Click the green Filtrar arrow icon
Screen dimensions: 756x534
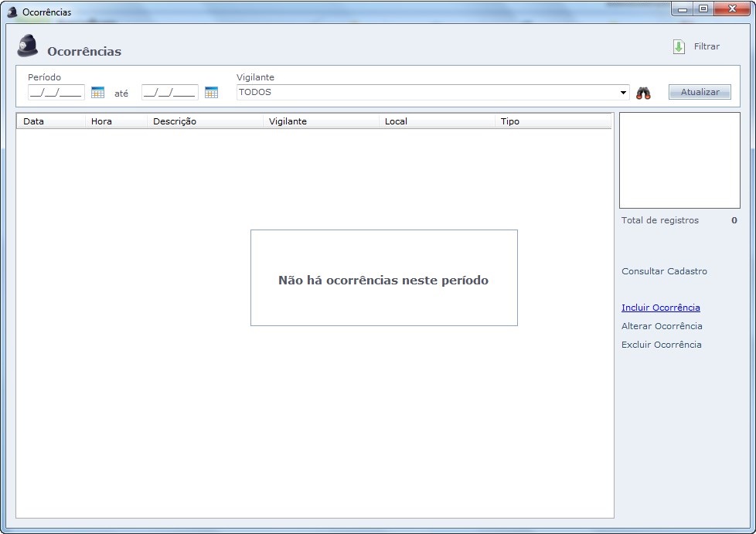coord(679,47)
